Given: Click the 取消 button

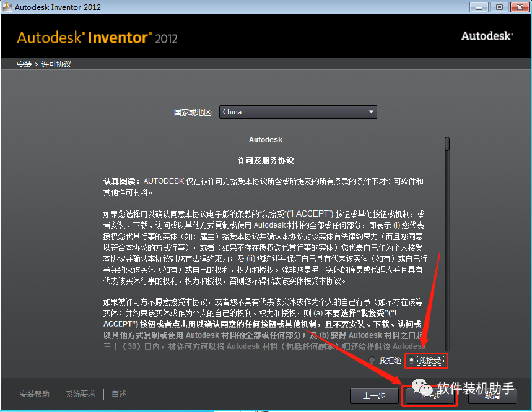Looking at the screenshot, I should point(492,395).
